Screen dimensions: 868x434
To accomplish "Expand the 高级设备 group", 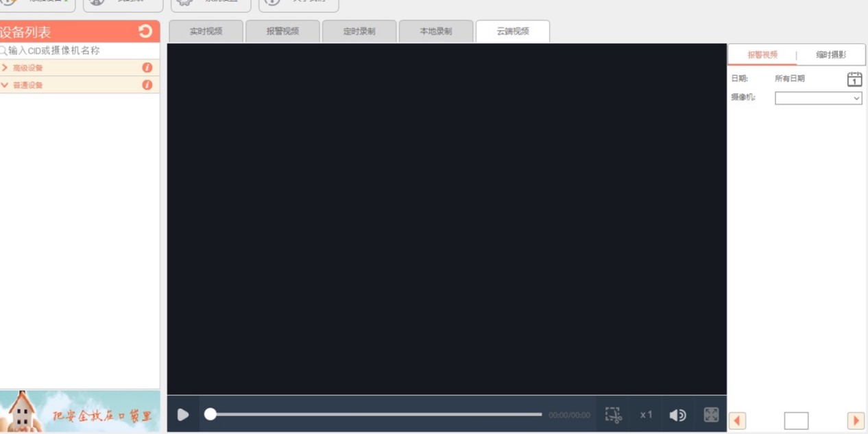I will click(5, 68).
